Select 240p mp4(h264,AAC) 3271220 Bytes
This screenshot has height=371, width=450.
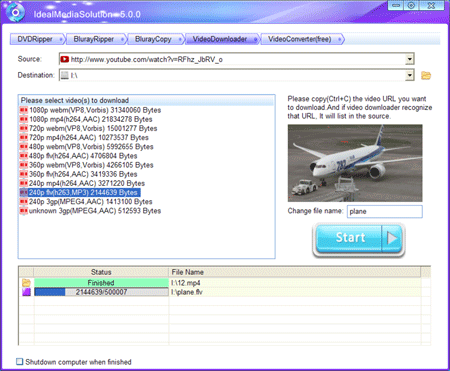tap(87, 183)
